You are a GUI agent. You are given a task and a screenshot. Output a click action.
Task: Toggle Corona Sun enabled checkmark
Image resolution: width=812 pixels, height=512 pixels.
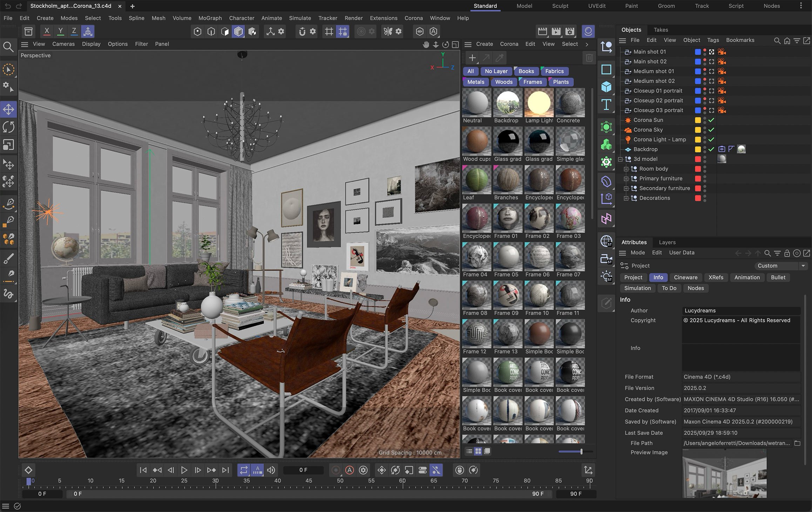711,120
